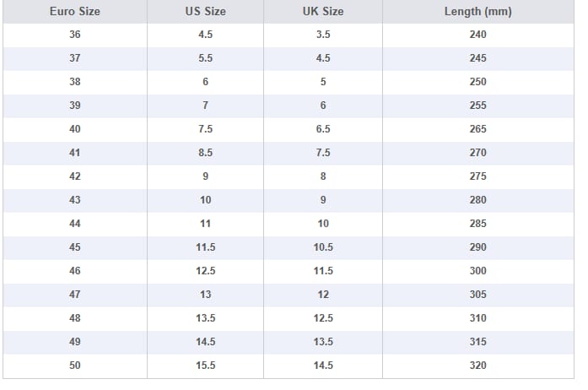Select Euro size 42 cell

pyautogui.click(x=75, y=176)
